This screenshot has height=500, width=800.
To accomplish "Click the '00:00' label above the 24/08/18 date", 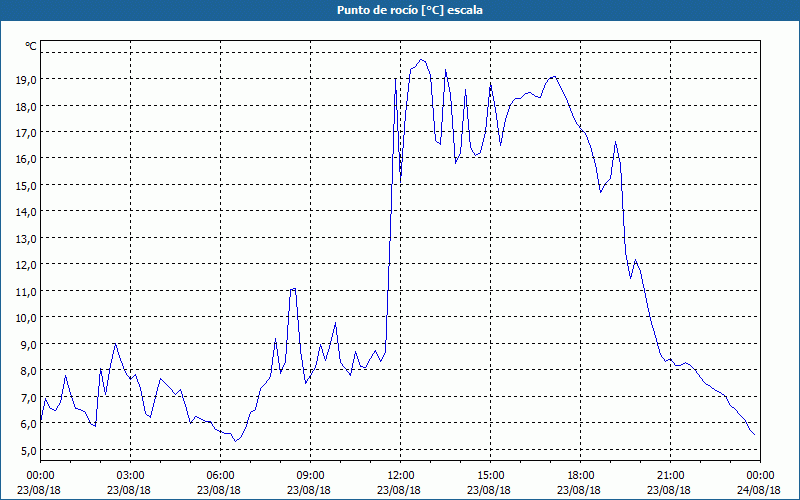I will pyautogui.click(x=760, y=476).
